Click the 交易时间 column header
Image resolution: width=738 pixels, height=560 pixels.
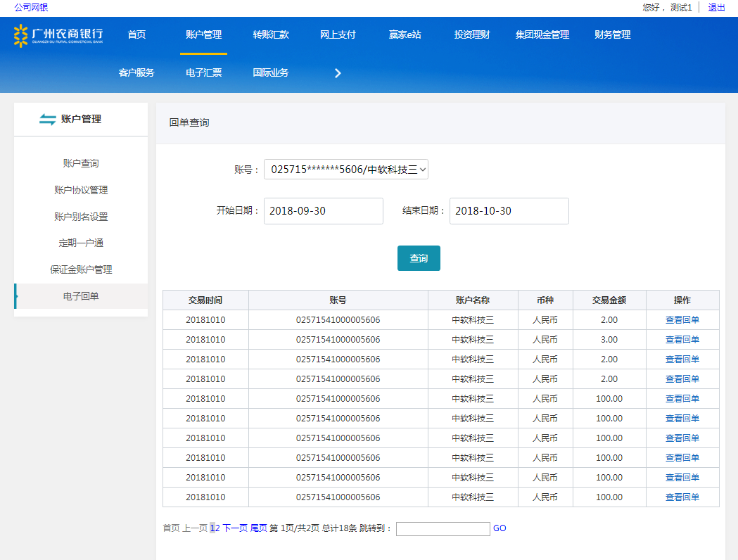[205, 300]
